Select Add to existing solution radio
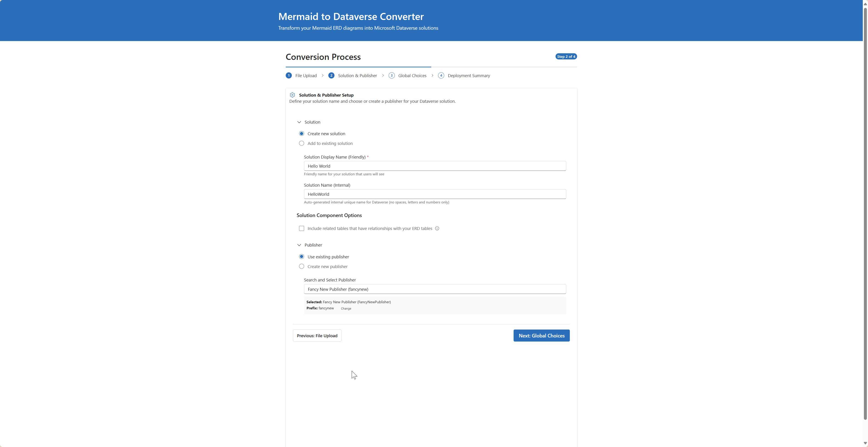 [x=302, y=143]
